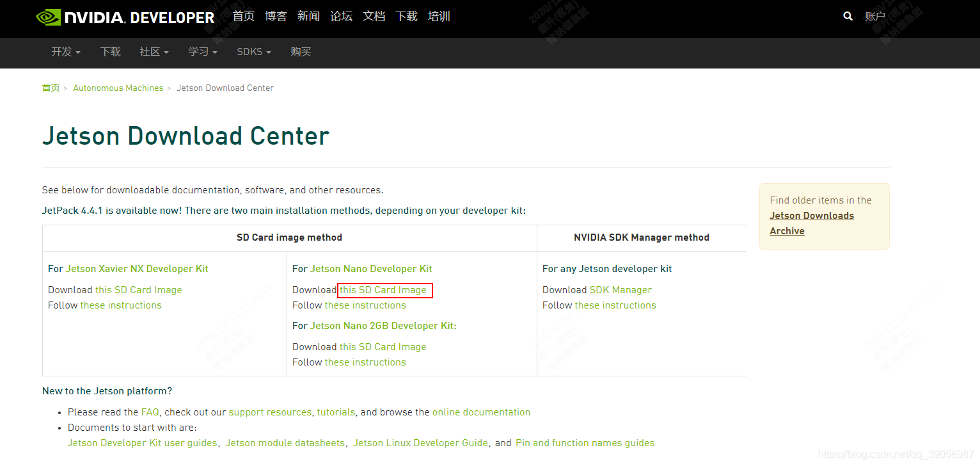Open Jetson module datasheets link
This screenshot has height=466, width=980.
(x=285, y=443)
